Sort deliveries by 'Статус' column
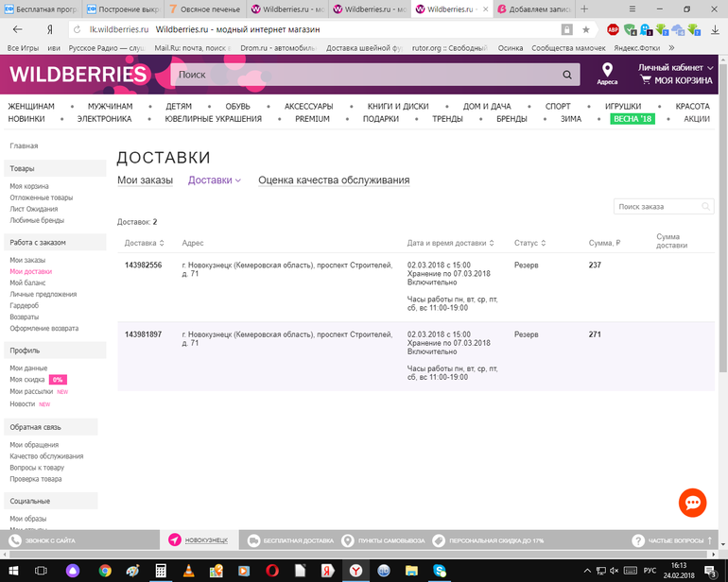 [x=529, y=243]
